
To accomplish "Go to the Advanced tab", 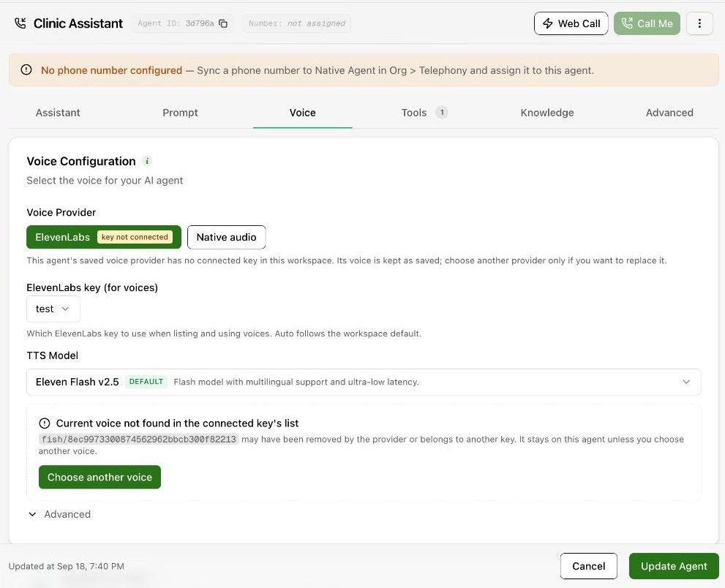I will pyautogui.click(x=669, y=113).
